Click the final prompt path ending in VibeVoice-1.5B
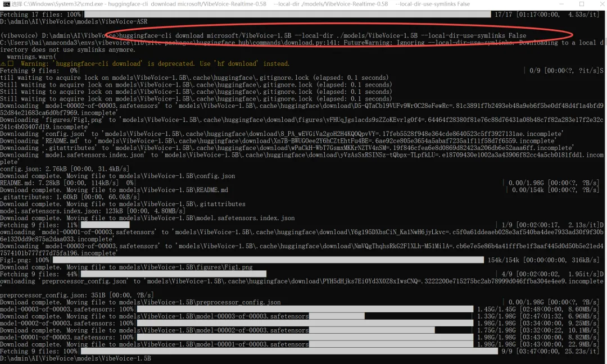Screen dimensions: 607x364 [x=75, y=358]
